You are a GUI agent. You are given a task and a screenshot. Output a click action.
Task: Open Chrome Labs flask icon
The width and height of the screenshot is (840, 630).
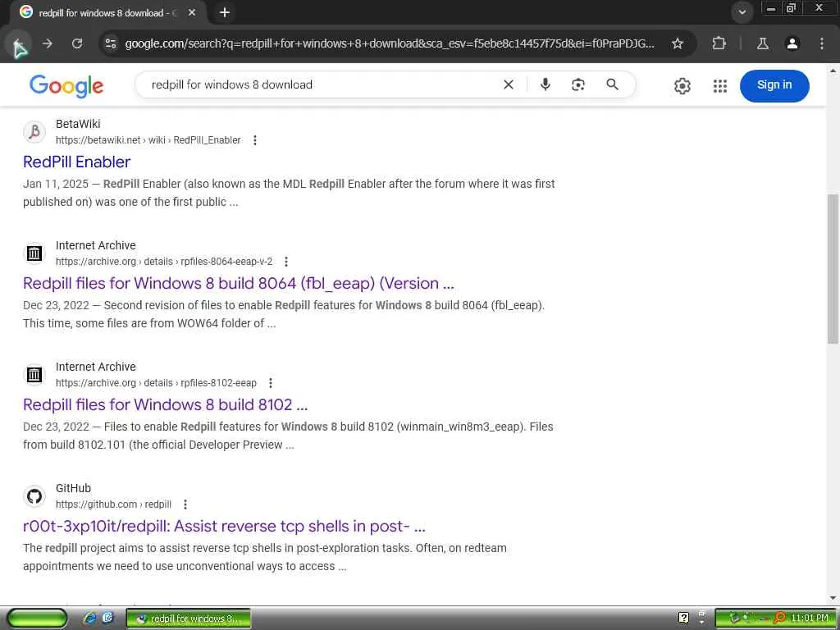(x=762, y=44)
